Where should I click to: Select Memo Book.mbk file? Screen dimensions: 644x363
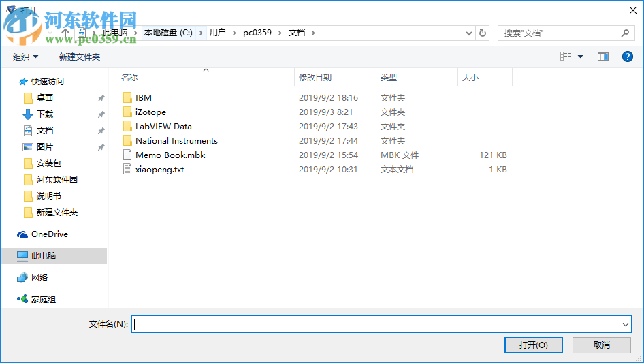click(x=170, y=155)
